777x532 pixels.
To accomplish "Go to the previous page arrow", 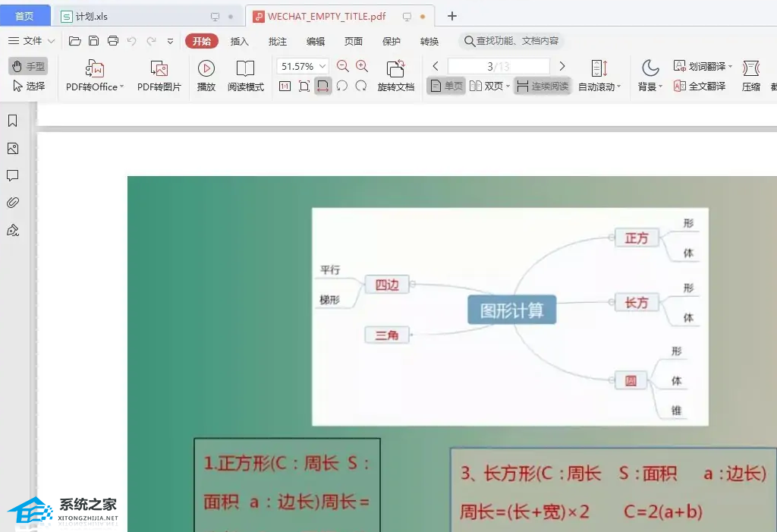I will click(x=435, y=66).
